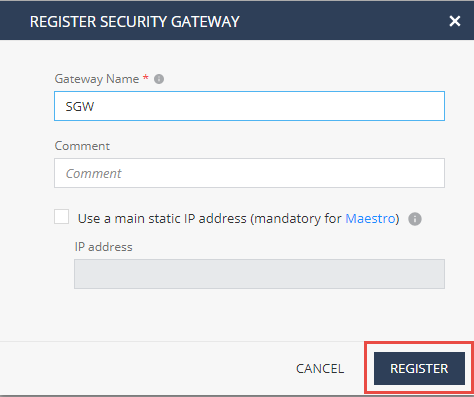The width and height of the screenshot is (474, 397).
Task: Click info icon next to Gateway Name
Action: click(159, 79)
